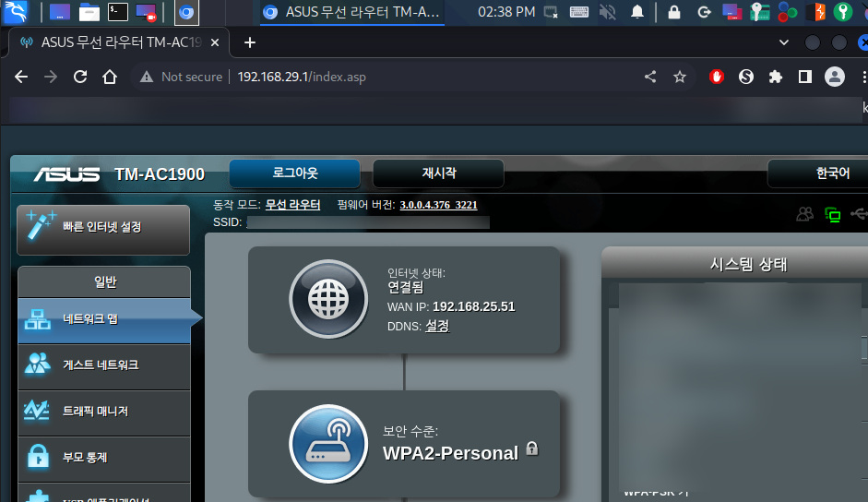This screenshot has width=868, height=502.
Task: View the Not secure site info
Action: pos(181,77)
